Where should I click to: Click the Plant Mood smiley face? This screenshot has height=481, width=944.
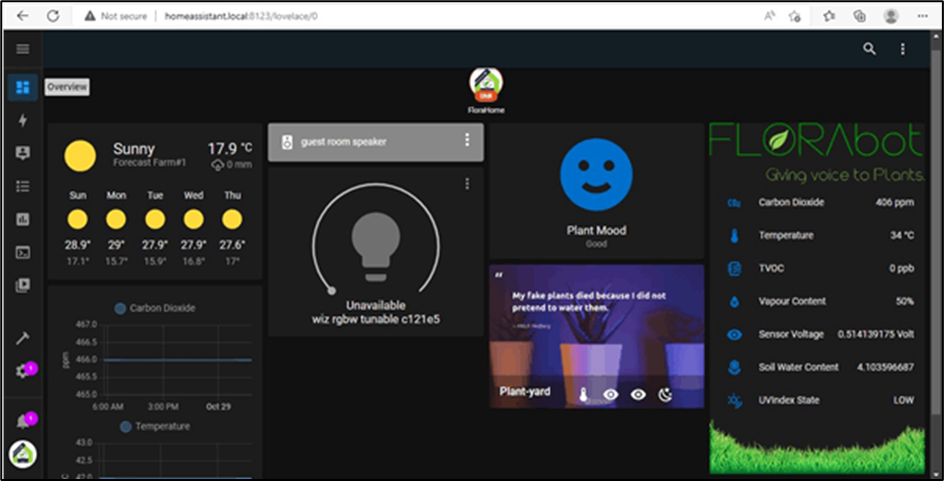coord(596,175)
